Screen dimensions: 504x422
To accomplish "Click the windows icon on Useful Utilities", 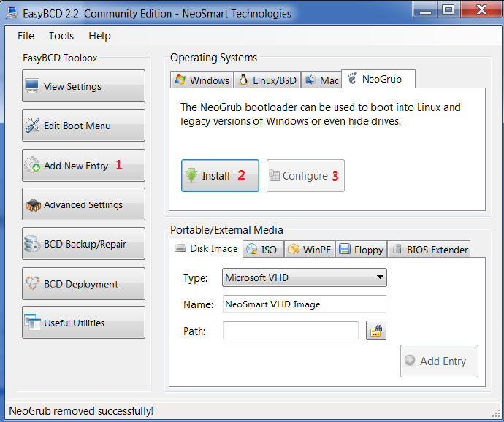I will point(32,323).
